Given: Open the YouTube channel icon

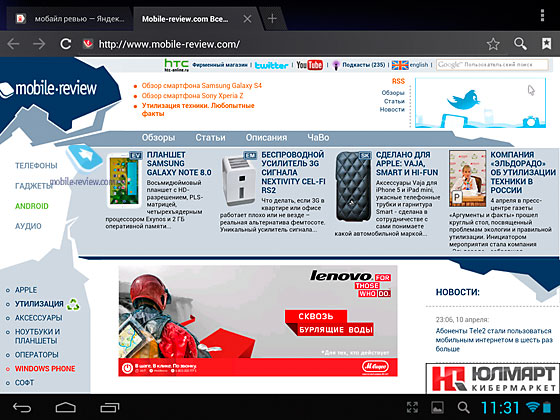Looking at the screenshot, I should click(310, 65).
